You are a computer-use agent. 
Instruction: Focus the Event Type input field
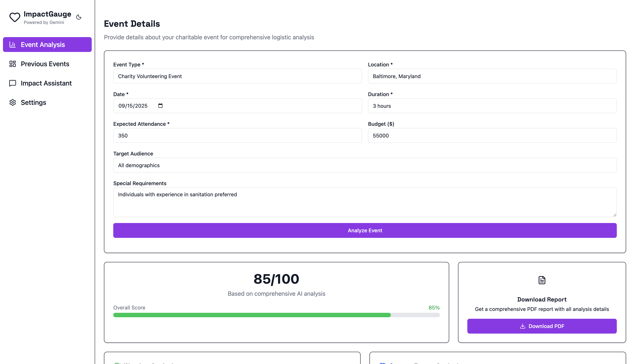tap(237, 76)
